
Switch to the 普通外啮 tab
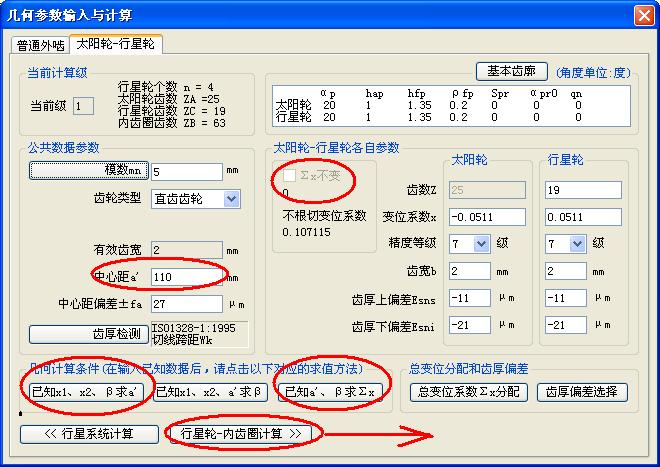coord(40,45)
